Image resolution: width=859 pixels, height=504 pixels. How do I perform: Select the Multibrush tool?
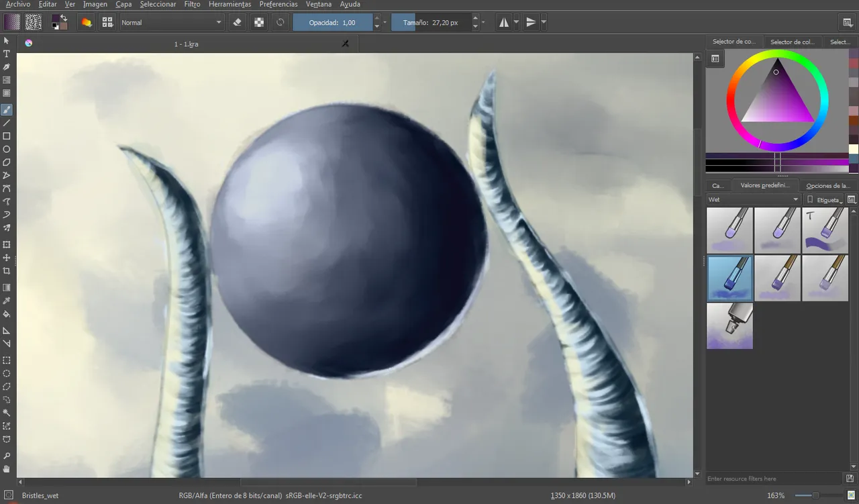click(x=7, y=228)
